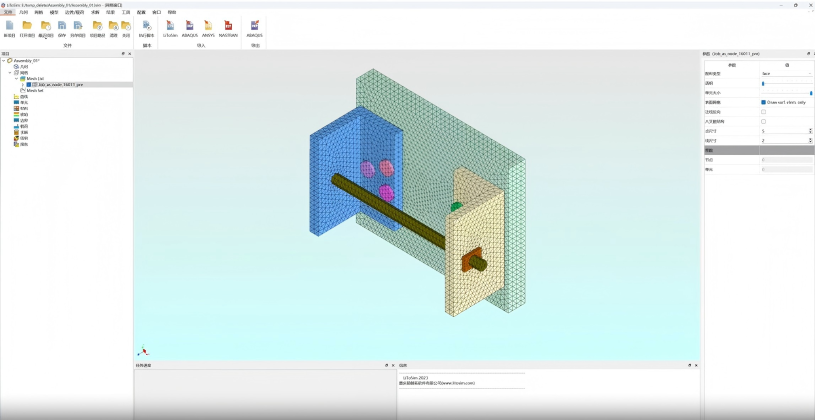Expand the Job_as_node mesh tree item
Image resolution: width=815 pixels, height=420 pixels.
pos(23,84)
